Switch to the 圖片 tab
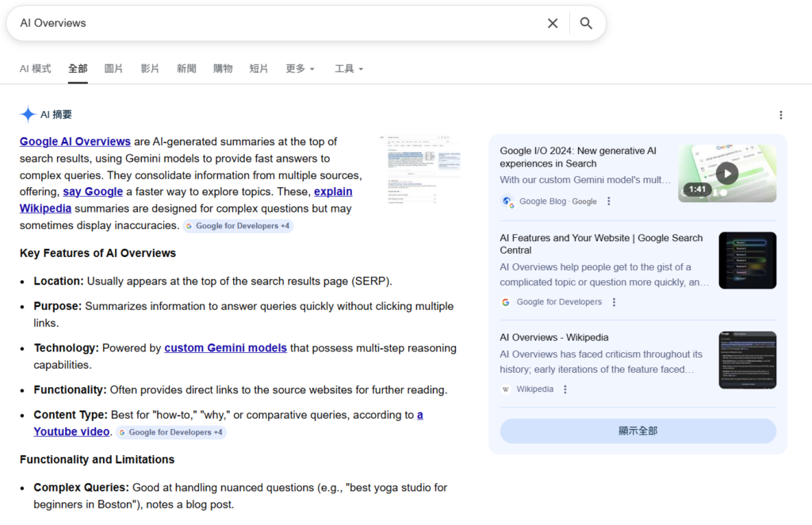Viewport: 812px width, 525px height. [113, 69]
